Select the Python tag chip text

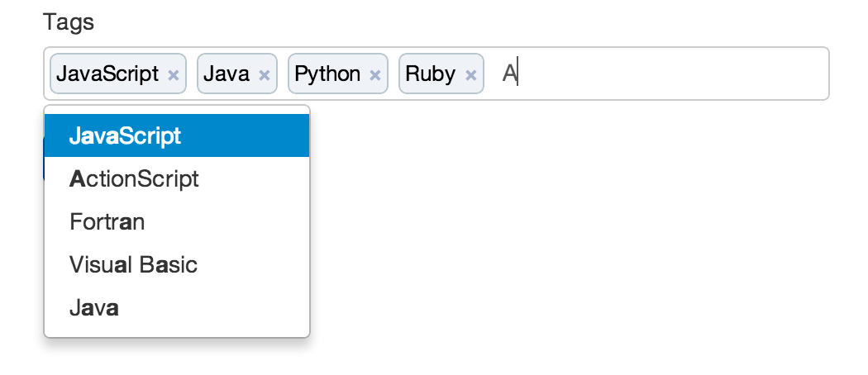click(327, 74)
